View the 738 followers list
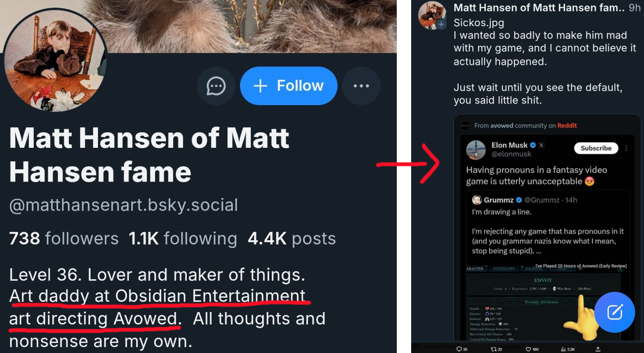Image resolution: width=644 pixels, height=353 pixels. pyautogui.click(x=64, y=239)
